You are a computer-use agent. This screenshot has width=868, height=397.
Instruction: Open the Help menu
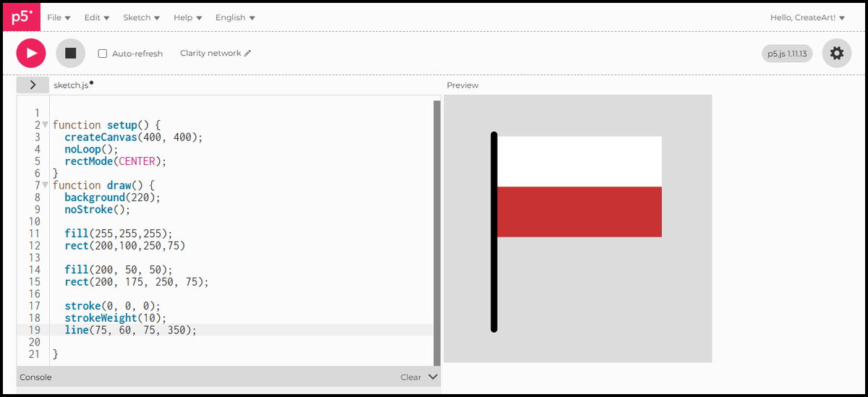coord(188,17)
